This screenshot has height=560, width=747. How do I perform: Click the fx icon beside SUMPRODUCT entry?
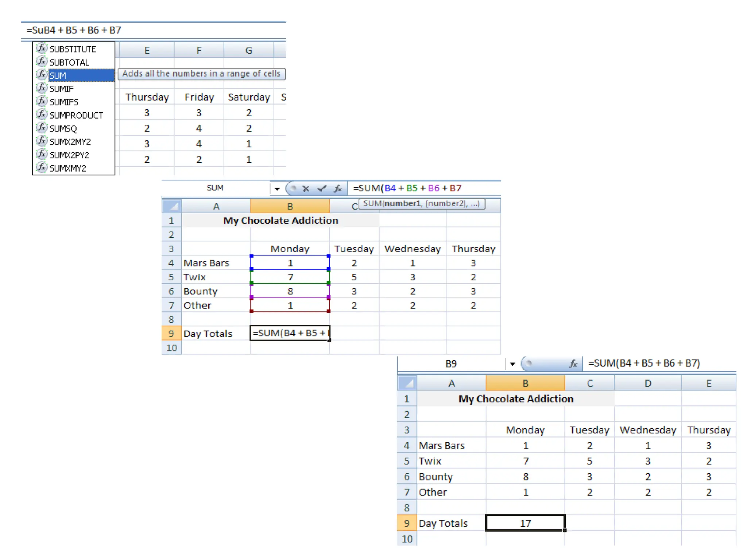42,114
